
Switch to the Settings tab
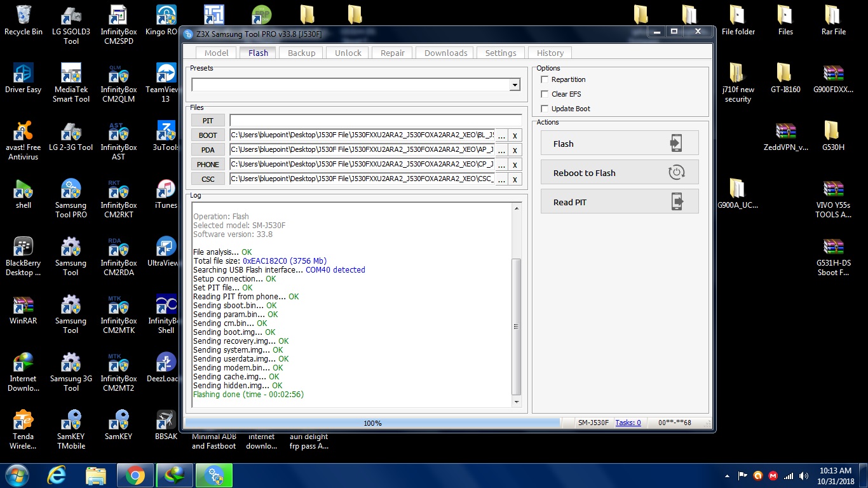click(501, 53)
